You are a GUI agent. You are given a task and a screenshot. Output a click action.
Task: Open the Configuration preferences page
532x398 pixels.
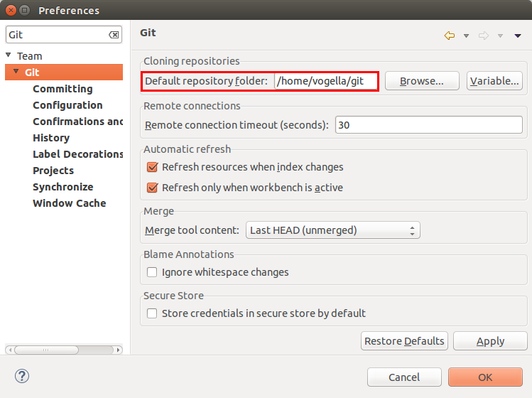pos(67,105)
